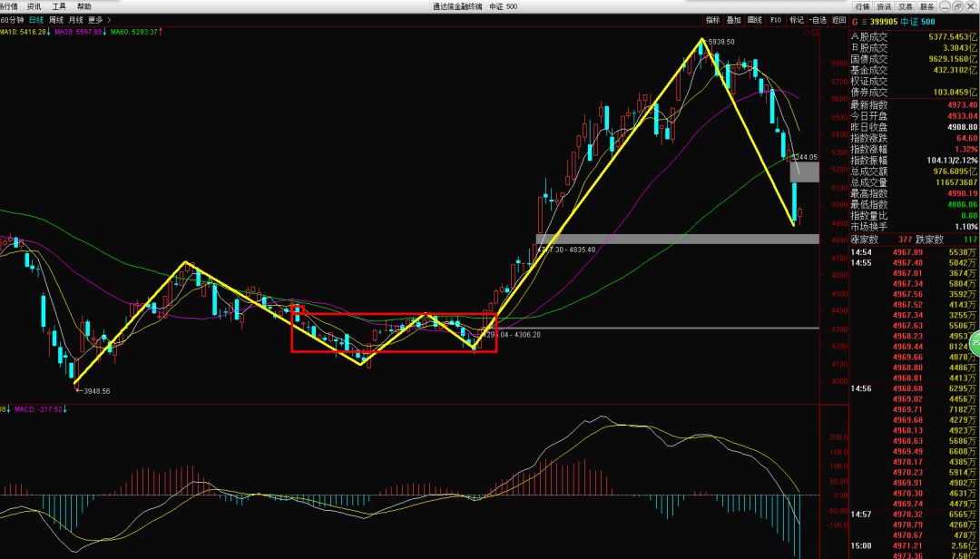This screenshot has height=559, width=980.
Task: Click the 今日开盘 value 4933.04
Action: (x=962, y=116)
